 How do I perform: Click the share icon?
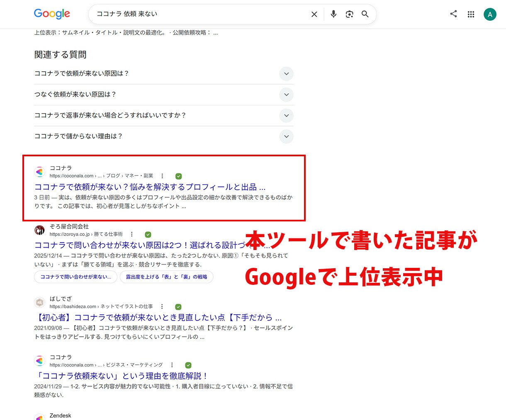454,14
